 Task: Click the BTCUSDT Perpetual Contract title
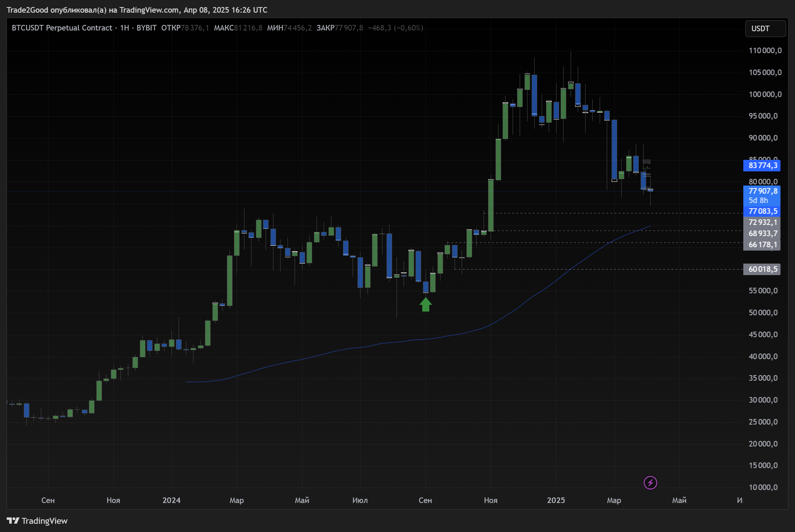62,28
